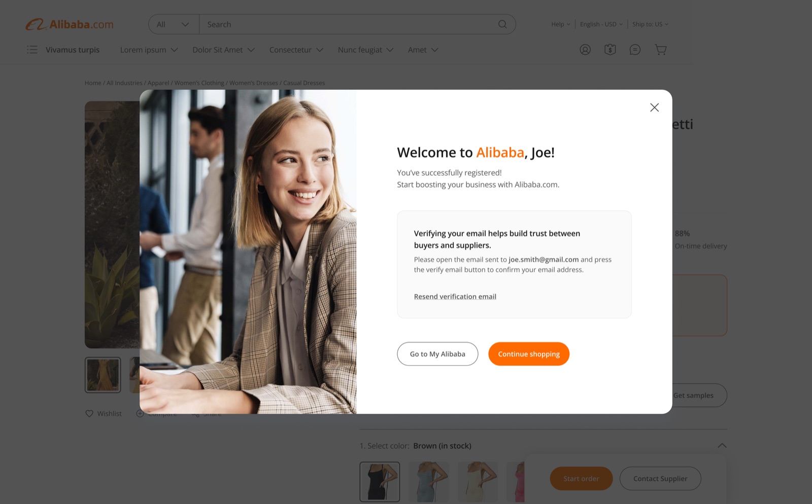Screen dimensions: 812x504
Task: Open the All category dropdown in search
Action: [x=174, y=24]
